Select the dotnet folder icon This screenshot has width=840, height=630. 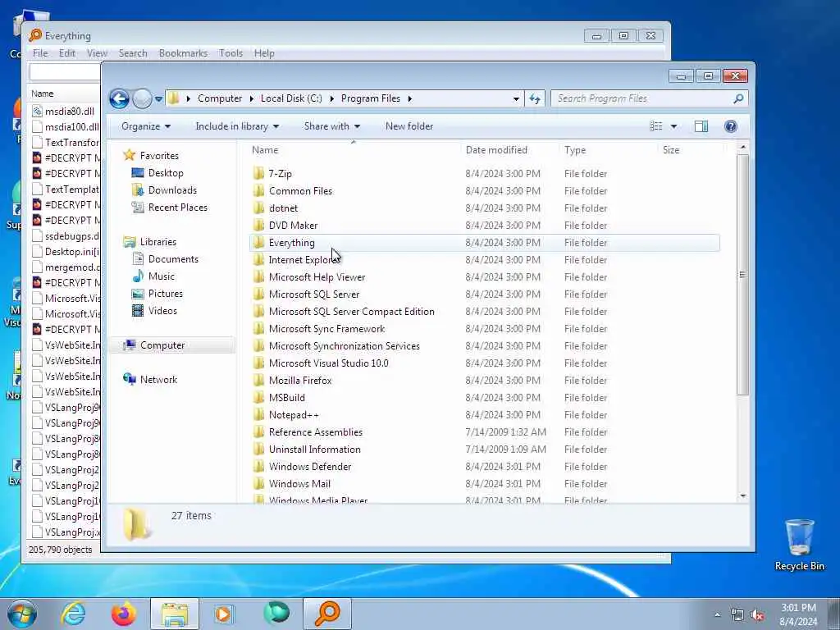coord(258,208)
